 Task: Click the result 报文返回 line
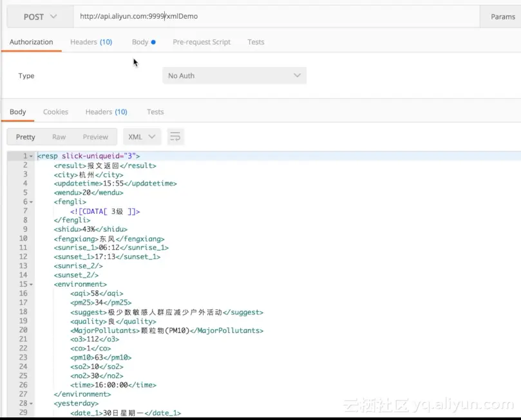click(105, 166)
